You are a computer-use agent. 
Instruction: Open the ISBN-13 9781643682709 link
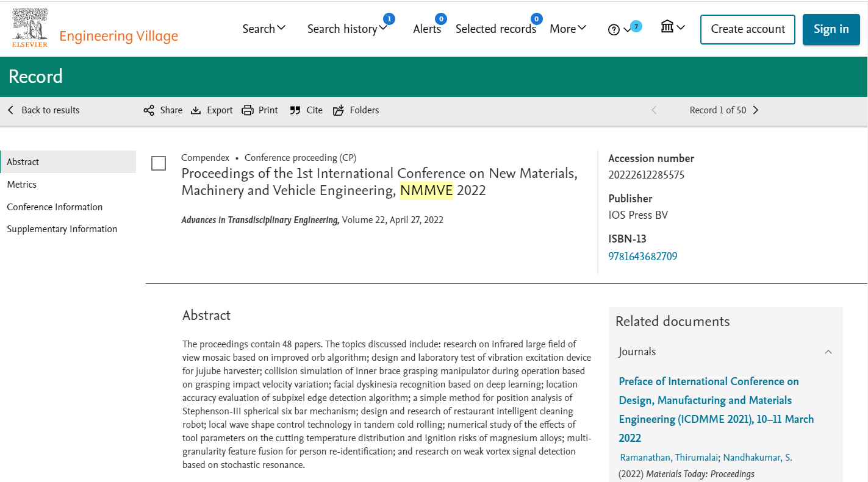point(643,257)
